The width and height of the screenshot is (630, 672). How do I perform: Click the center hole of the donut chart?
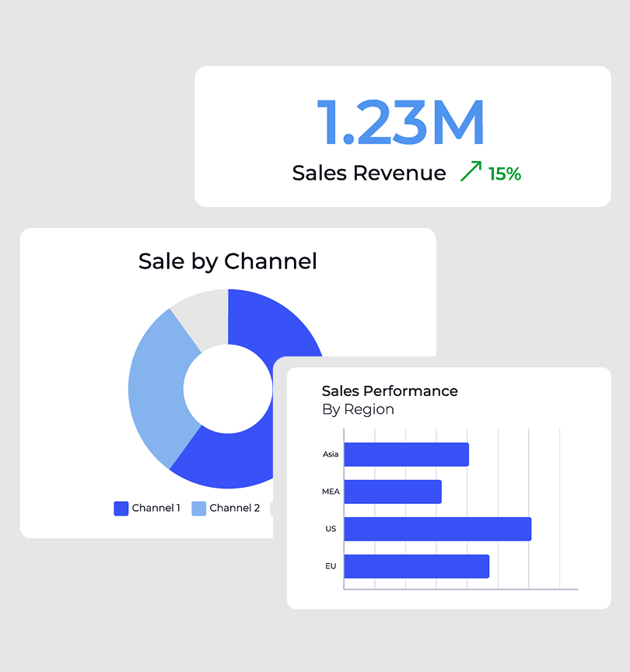point(227,389)
